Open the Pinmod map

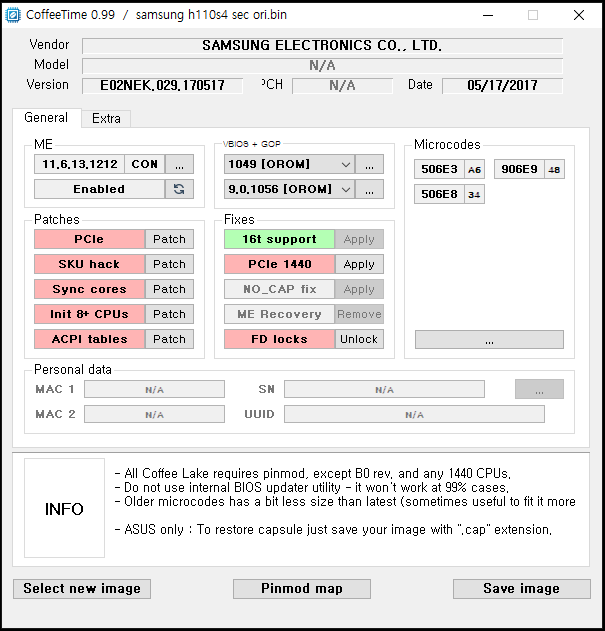pyautogui.click(x=302, y=589)
